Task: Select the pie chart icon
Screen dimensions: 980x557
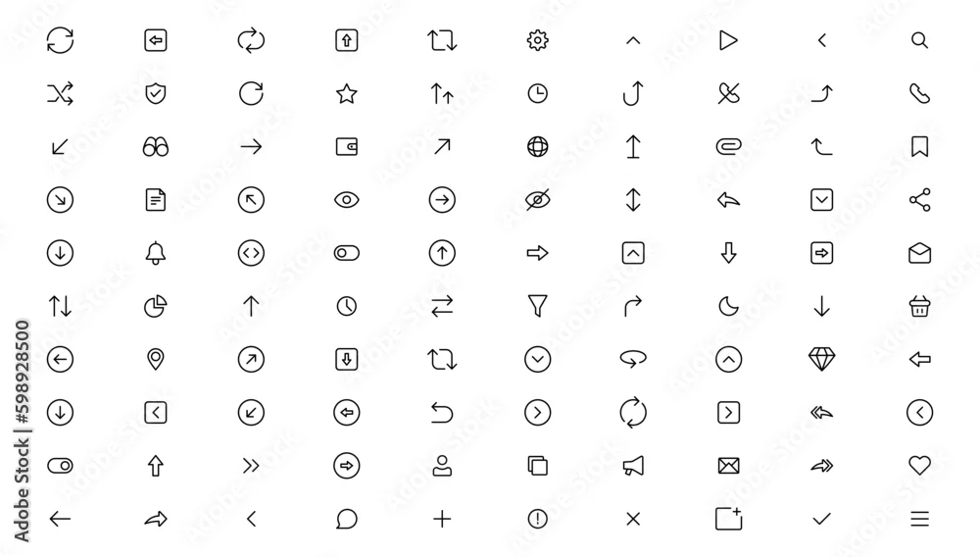Action: [156, 306]
